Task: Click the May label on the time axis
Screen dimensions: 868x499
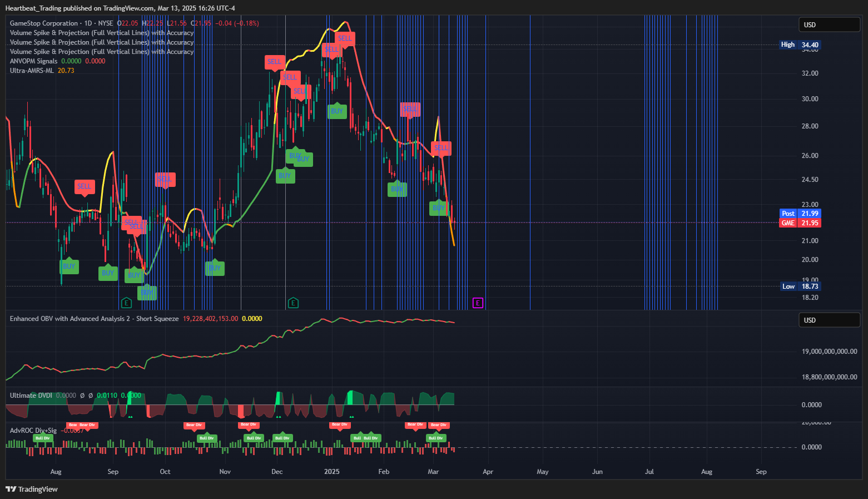Action: pos(543,472)
